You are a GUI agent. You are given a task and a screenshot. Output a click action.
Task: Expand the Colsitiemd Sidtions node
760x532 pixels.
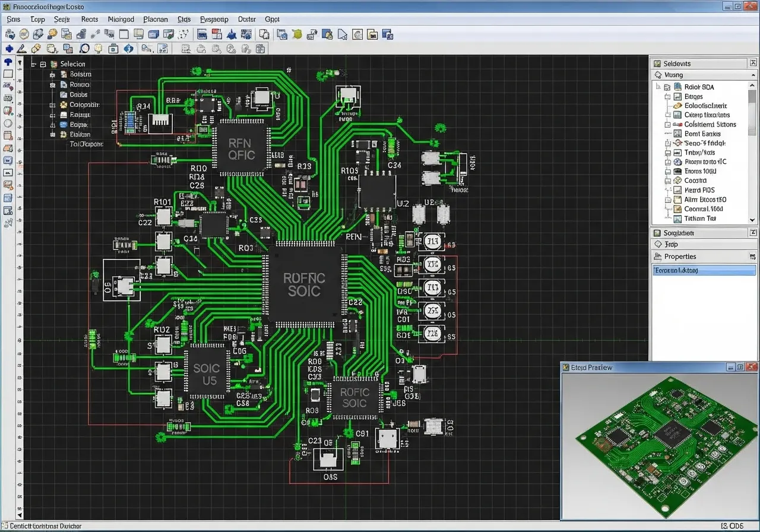667,125
